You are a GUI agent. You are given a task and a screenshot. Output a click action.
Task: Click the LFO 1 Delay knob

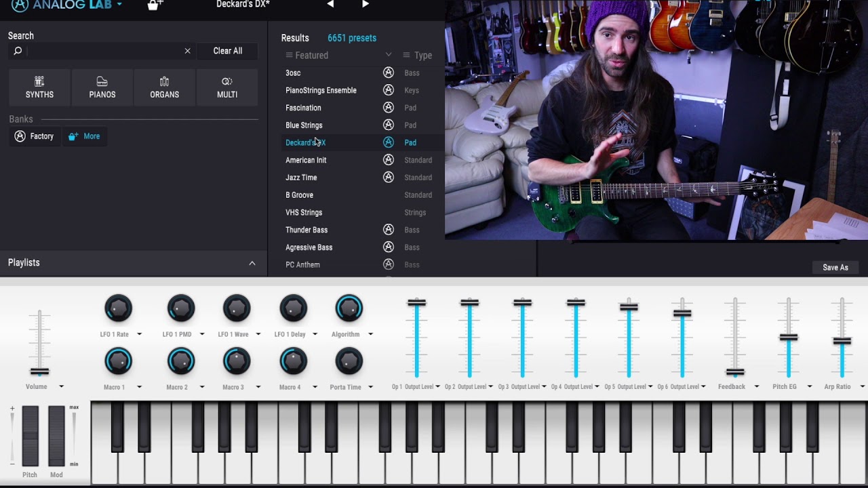(293, 308)
